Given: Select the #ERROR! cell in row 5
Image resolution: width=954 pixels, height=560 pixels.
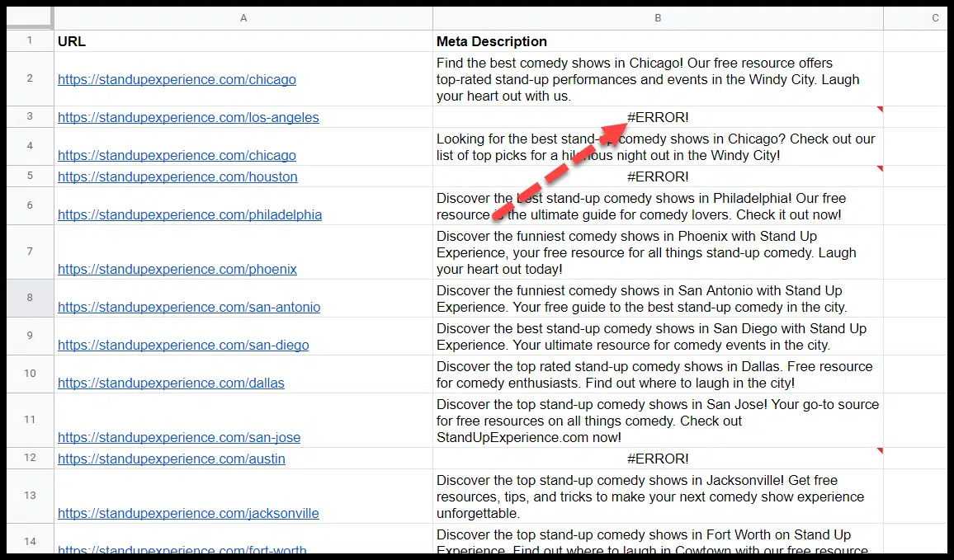Looking at the screenshot, I should [658, 176].
